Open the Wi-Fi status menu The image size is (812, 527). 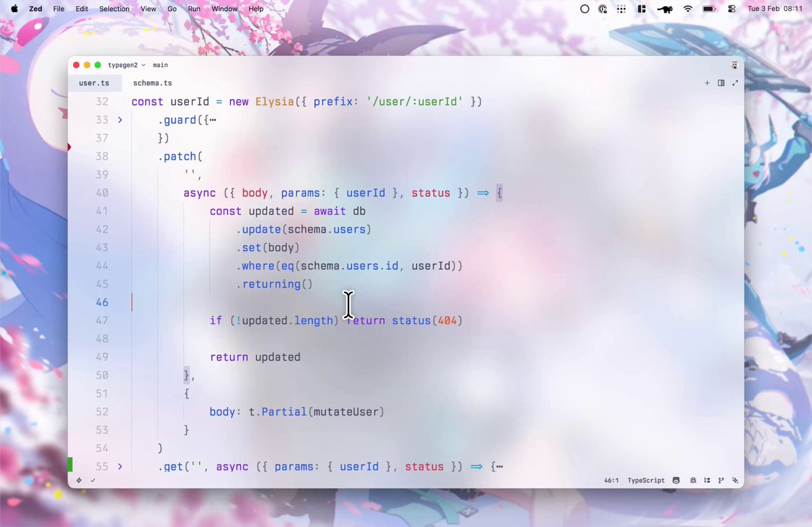point(687,9)
